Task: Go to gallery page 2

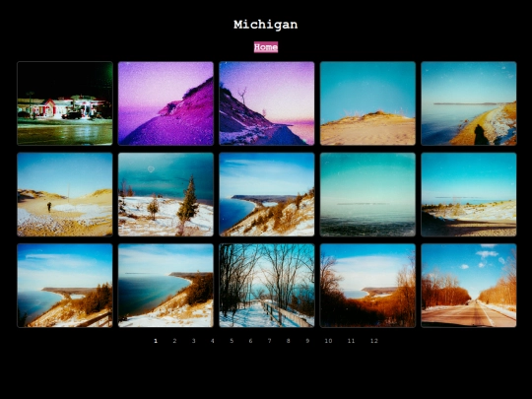Action: click(x=174, y=341)
